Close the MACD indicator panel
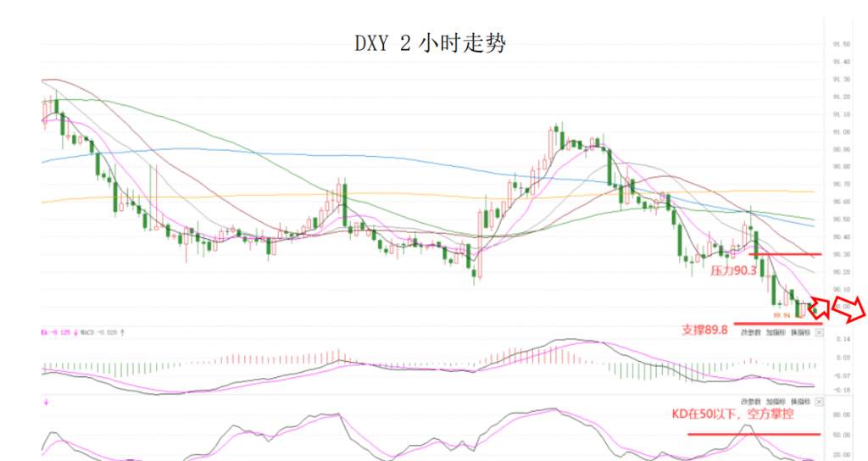The height and width of the screenshot is (461, 868). [x=820, y=332]
